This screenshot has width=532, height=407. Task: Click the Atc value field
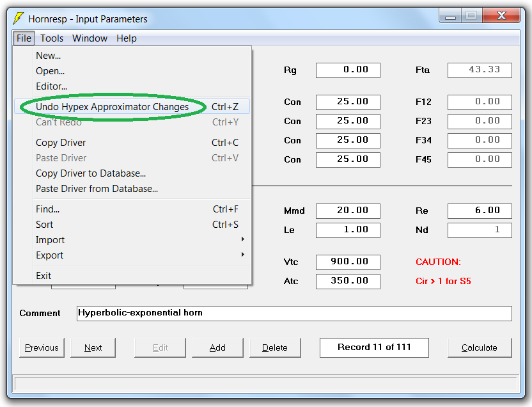[348, 282]
